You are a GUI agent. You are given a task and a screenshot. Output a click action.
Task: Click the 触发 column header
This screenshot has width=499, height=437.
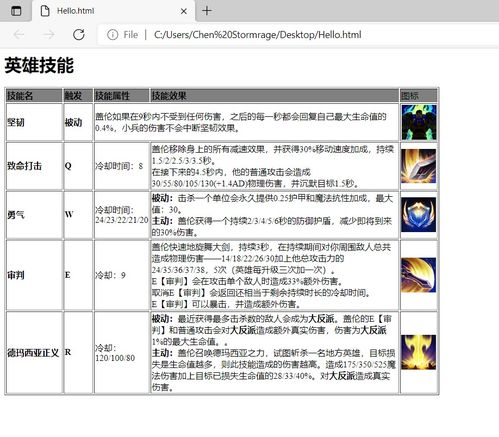pos(78,96)
